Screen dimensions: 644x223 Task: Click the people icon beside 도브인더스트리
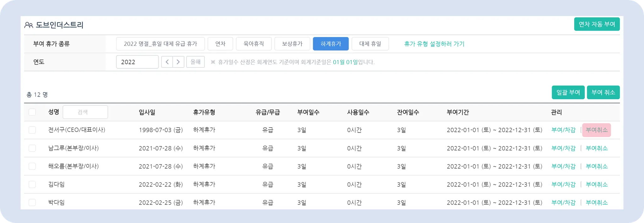29,25
